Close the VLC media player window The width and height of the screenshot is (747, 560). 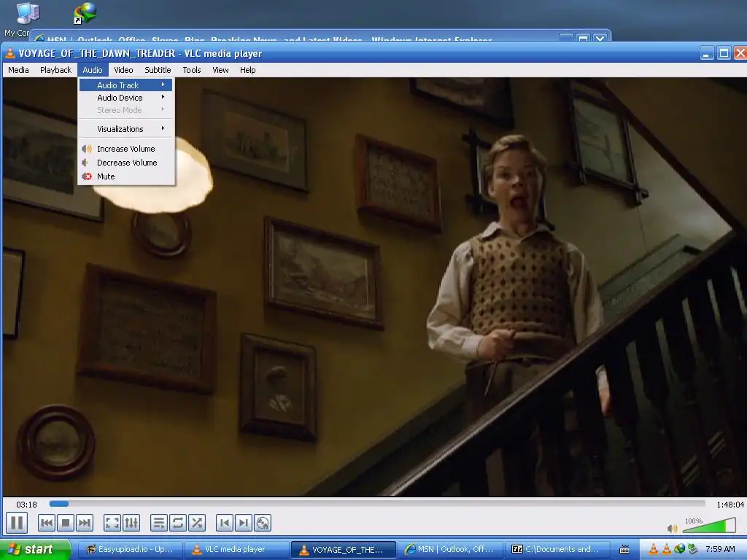[740, 53]
